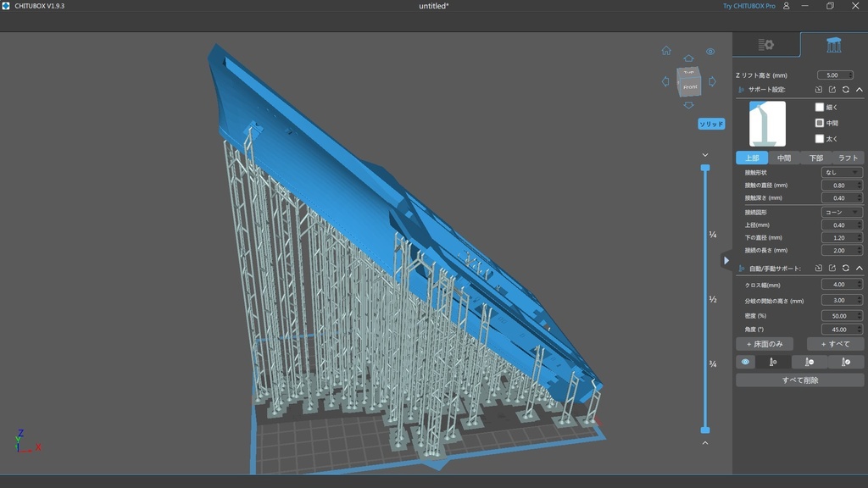Click the Front face of the view cube
The width and height of the screenshot is (868, 488).
tap(691, 87)
